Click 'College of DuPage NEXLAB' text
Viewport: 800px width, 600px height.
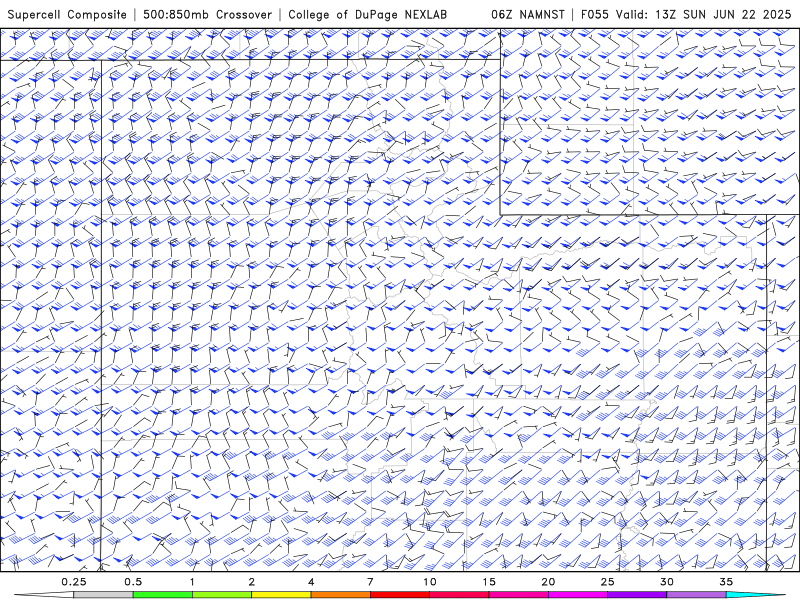click(x=367, y=15)
